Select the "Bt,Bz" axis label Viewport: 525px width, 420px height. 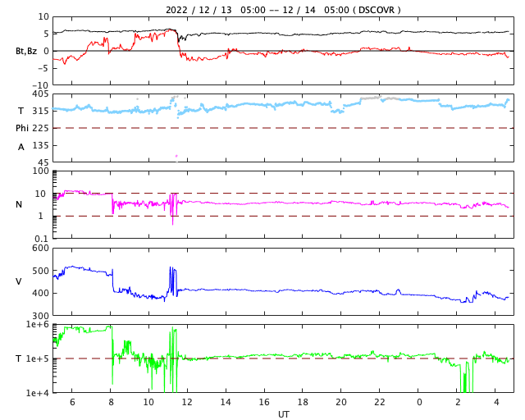26,51
